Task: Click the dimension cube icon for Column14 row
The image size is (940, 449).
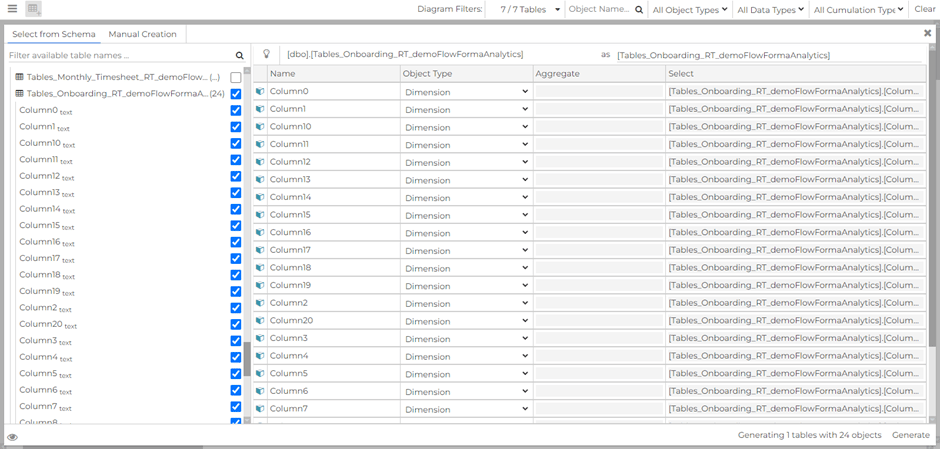Action: [260, 197]
